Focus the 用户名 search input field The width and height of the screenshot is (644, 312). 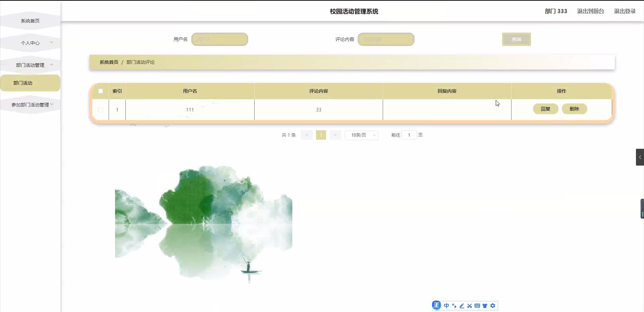pyautogui.click(x=220, y=39)
